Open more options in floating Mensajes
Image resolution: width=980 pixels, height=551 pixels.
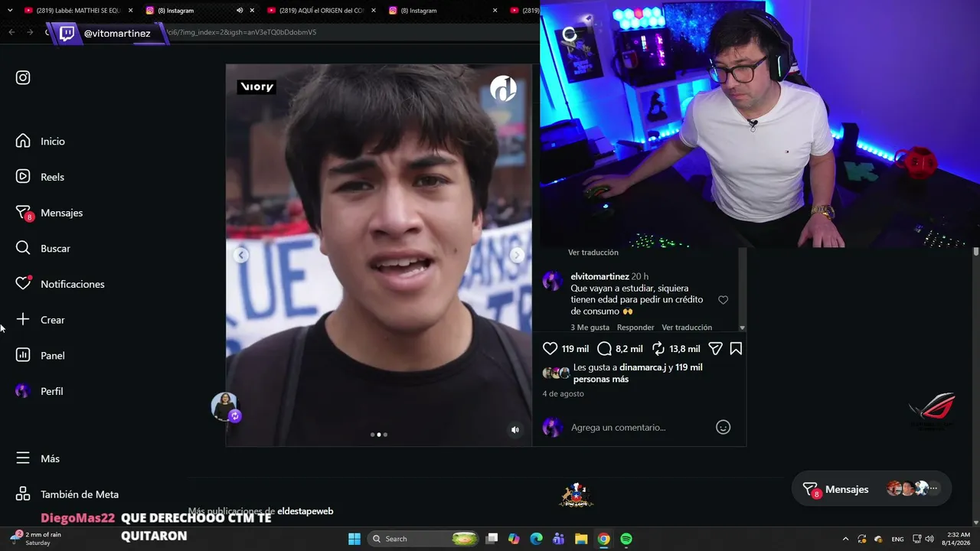(933, 488)
